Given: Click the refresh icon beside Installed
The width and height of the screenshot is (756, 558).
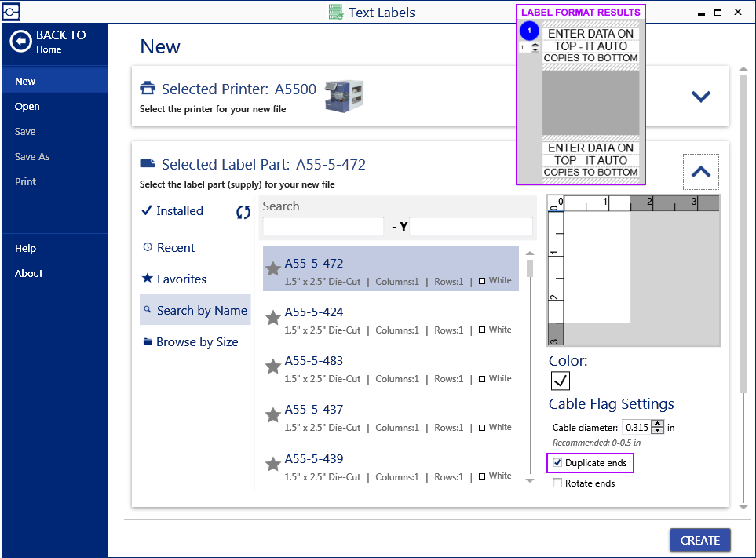Looking at the screenshot, I should [243, 212].
